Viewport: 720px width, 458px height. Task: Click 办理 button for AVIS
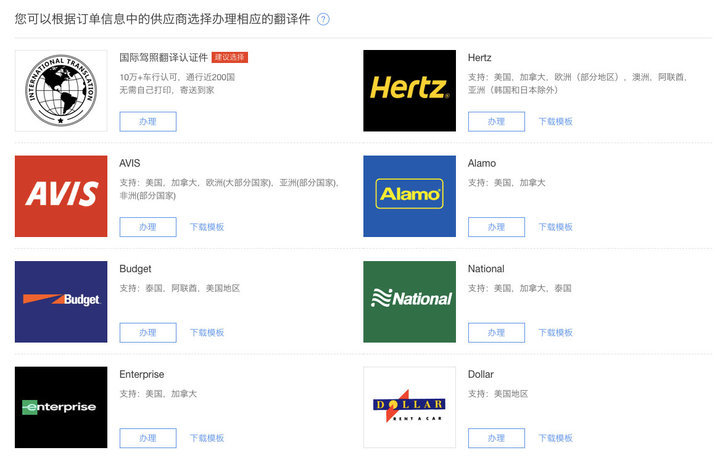click(x=148, y=227)
